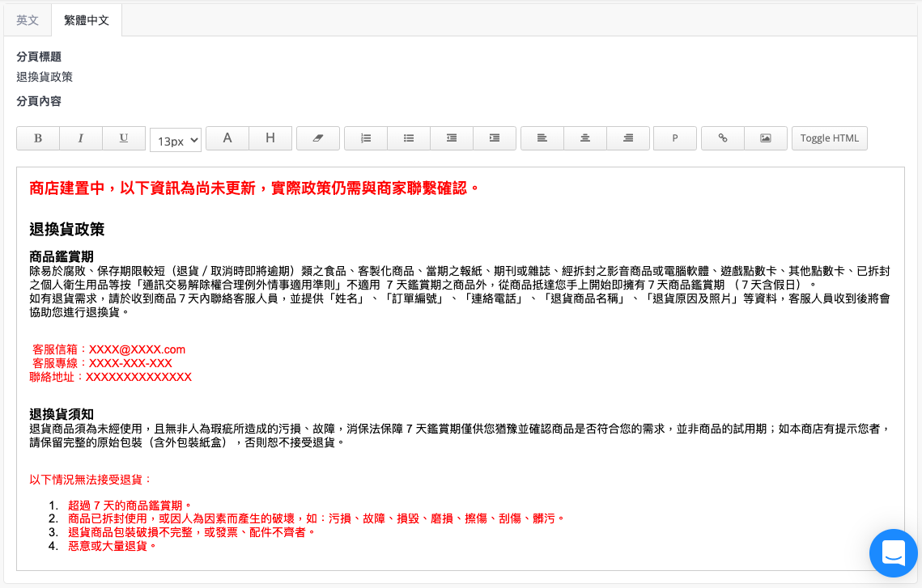Insert a bulleted unordered list
The width and height of the screenshot is (922, 588).
click(409, 138)
